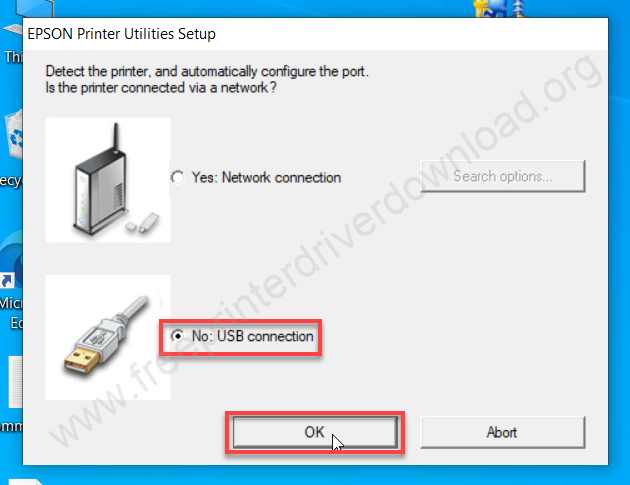630x485 pixels.
Task: Click the small USB dongle beside the router
Action: tap(143, 223)
